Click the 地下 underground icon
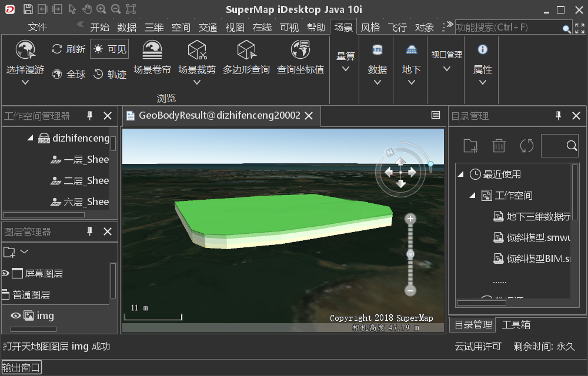Viewport: 588px width, 376px height. 412,49
